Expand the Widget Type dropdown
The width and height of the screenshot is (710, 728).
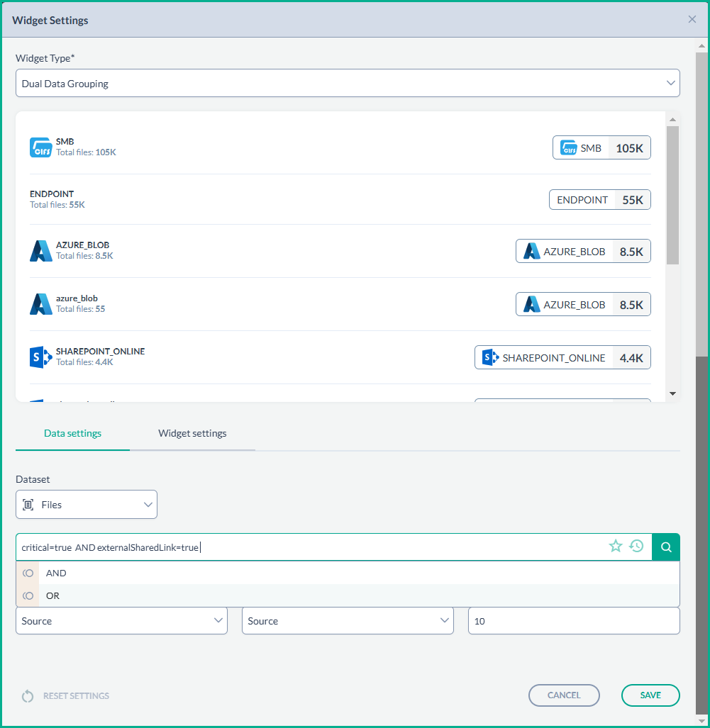point(348,83)
